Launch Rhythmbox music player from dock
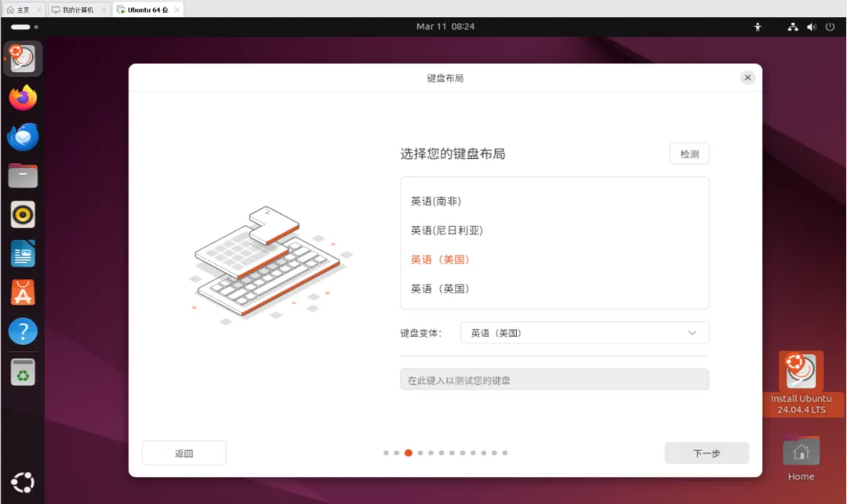Image resolution: width=847 pixels, height=504 pixels. pyautogui.click(x=23, y=215)
